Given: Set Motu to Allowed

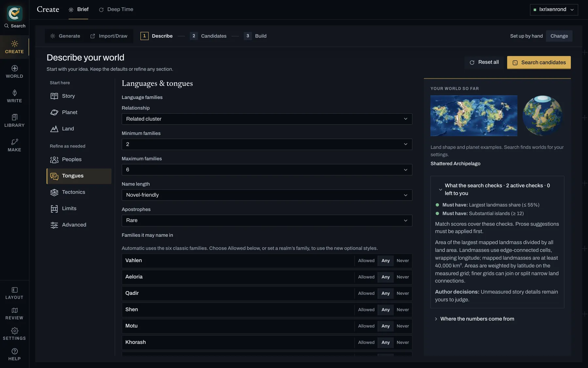Looking at the screenshot, I should pos(366,326).
